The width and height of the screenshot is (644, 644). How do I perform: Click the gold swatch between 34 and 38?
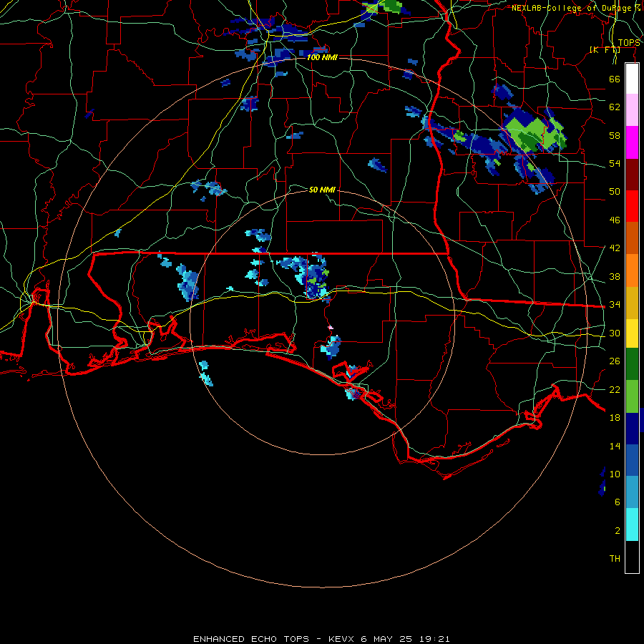tap(632, 303)
